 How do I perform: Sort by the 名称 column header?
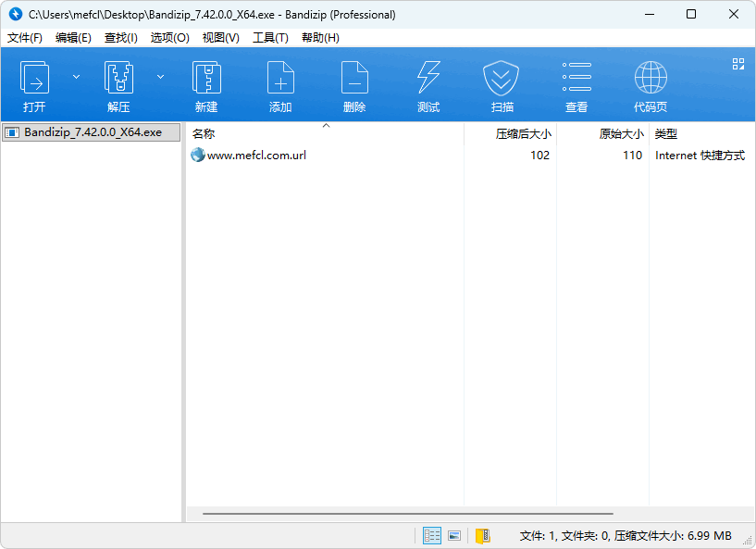click(x=326, y=133)
